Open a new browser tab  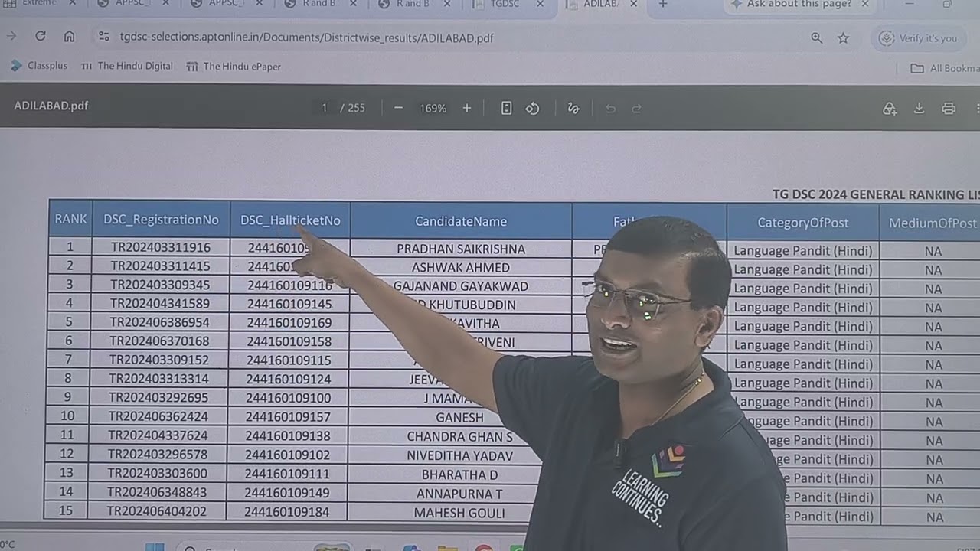tap(663, 5)
